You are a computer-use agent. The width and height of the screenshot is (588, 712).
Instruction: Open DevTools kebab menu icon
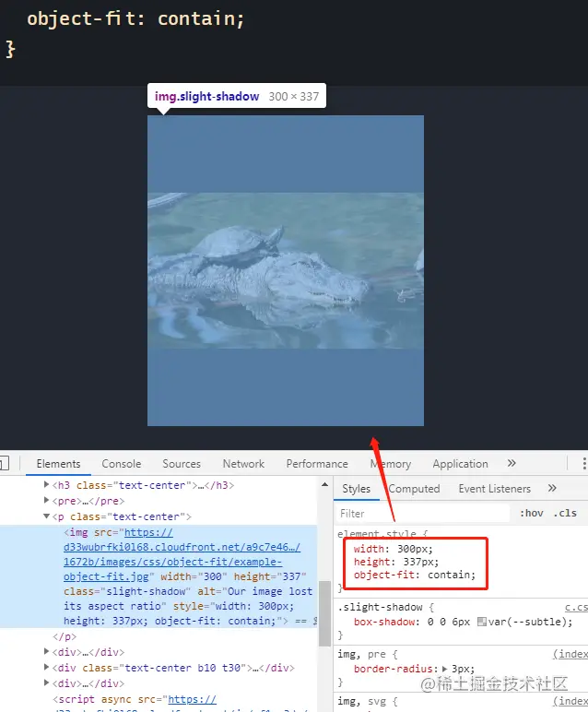(x=584, y=463)
